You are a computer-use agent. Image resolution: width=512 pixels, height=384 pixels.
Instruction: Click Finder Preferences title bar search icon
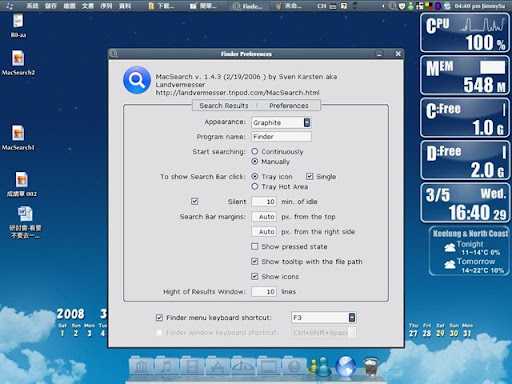pyautogui.click(x=114, y=54)
